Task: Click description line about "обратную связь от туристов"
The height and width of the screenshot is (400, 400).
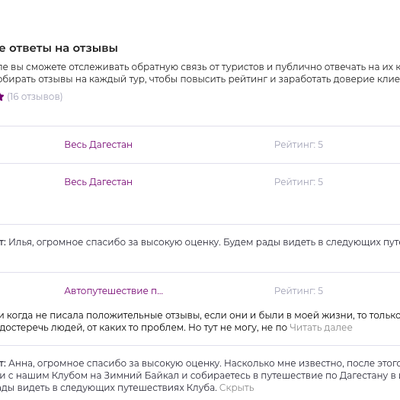Action: coord(200,67)
